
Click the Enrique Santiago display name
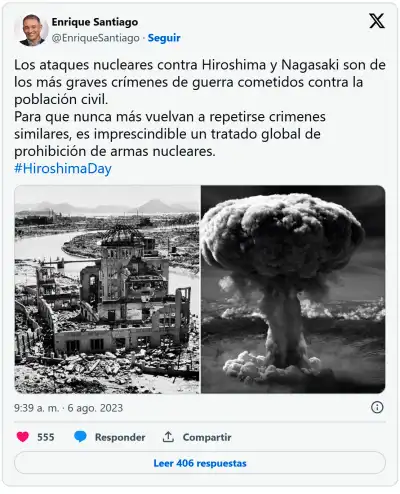(x=95, y=22)
